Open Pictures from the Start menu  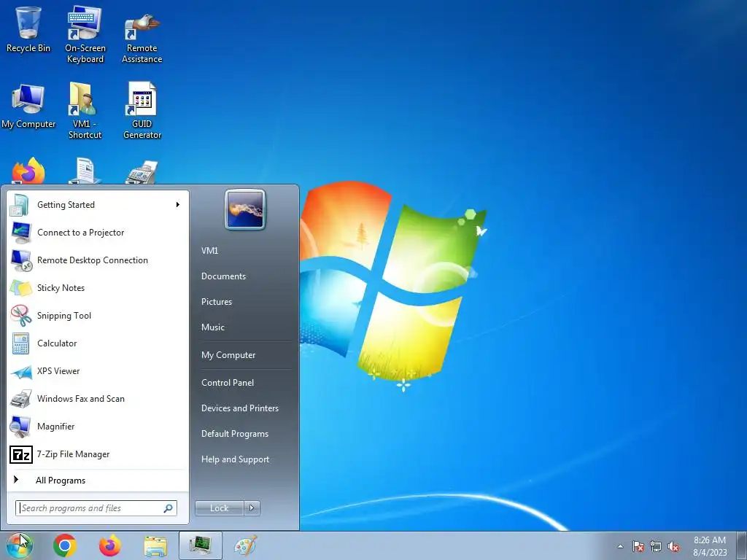(216, 302)
